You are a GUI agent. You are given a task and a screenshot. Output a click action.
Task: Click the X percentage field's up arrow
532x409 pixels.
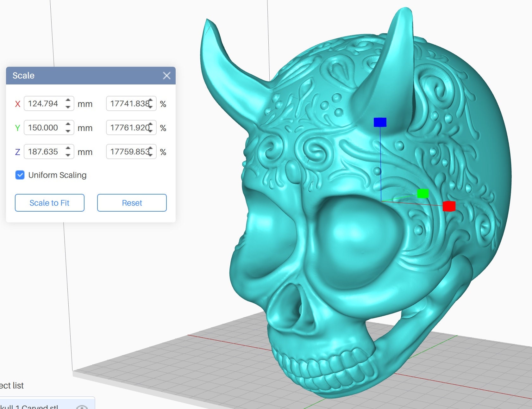(x=151, y=101)
